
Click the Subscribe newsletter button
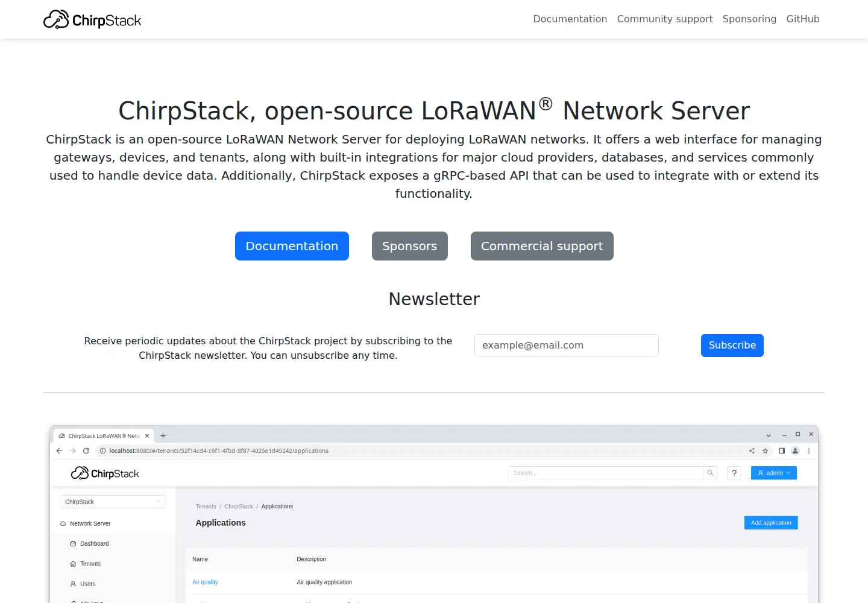[x=732, y=346]
